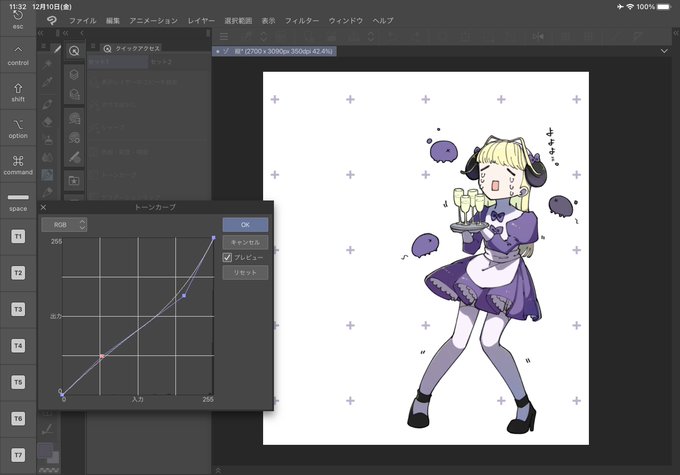
Task: Toggle the control modifier key
Action: pyautogui.click(x=18, y=56)
